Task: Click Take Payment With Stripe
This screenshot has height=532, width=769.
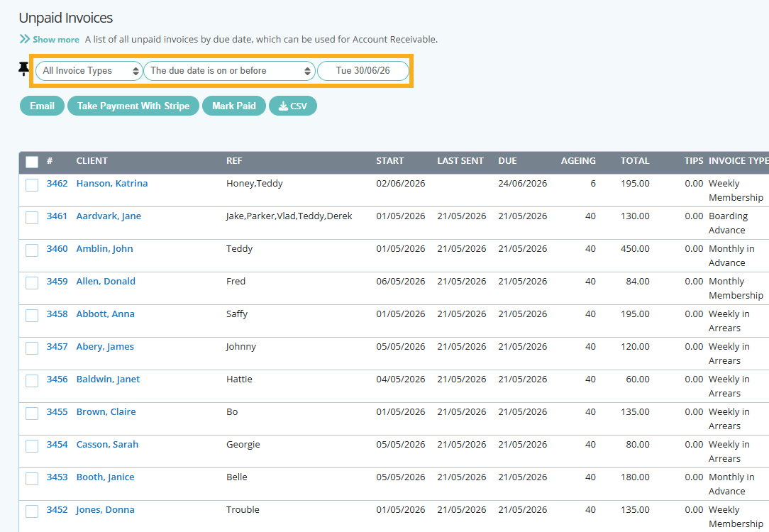Action: (133, 106)
